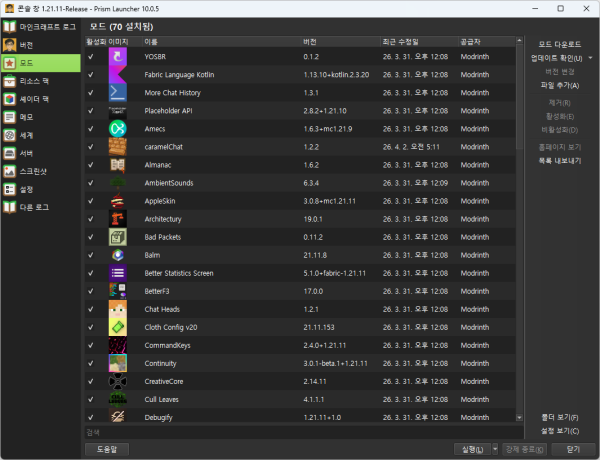The image size is (600, 460).
Task: Open the 다른 로그 sidebar page
Action: coord(41,207)
